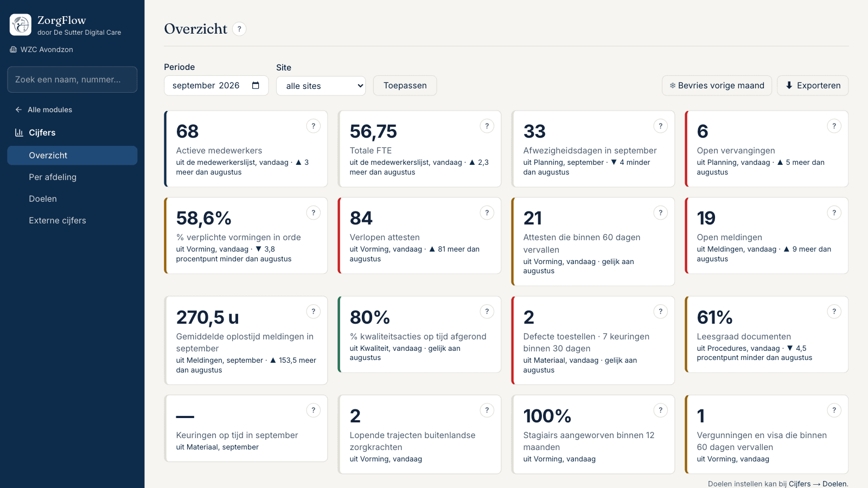Open Doelen in sidebar
Viewport: 868px width, 488px height.
72,198
